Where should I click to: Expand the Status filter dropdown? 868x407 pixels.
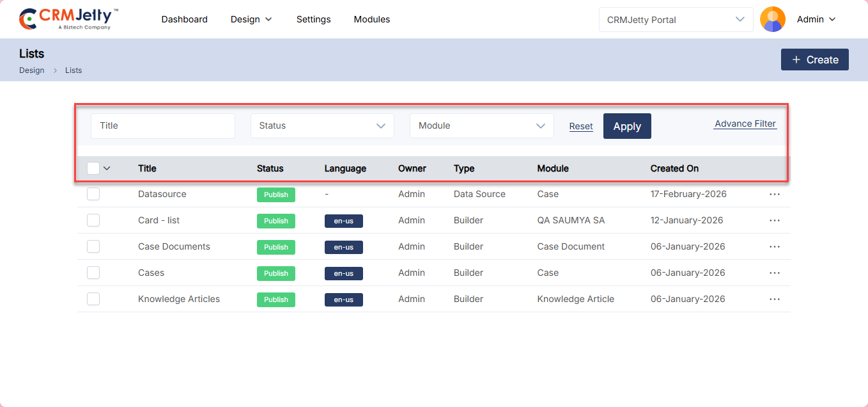(x=322, y=126)
